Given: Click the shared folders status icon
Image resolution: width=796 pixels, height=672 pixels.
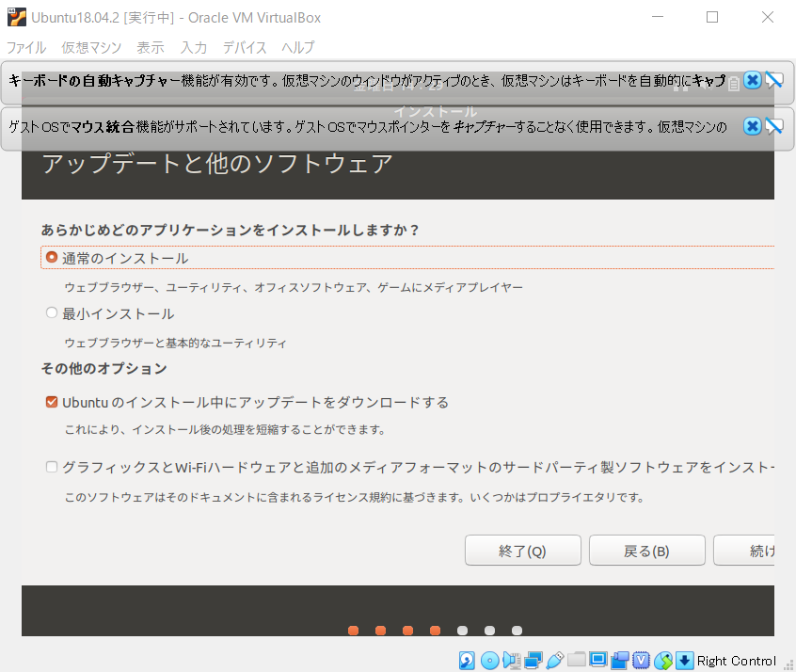Looking at the screenshot, I should [x=576, y=660].
